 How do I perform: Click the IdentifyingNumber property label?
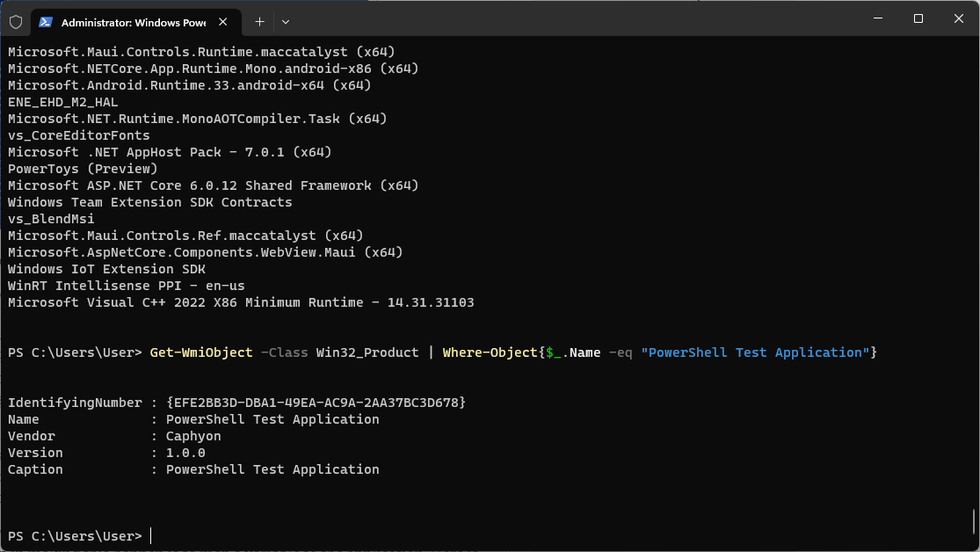click(x=75, y=403)
